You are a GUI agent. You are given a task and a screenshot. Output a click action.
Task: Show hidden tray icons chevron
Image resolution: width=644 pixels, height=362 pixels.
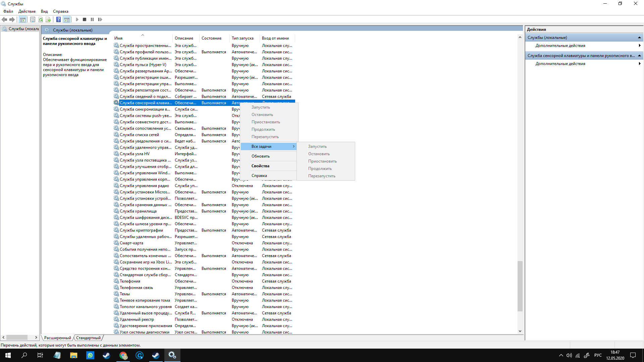(561, 355)
